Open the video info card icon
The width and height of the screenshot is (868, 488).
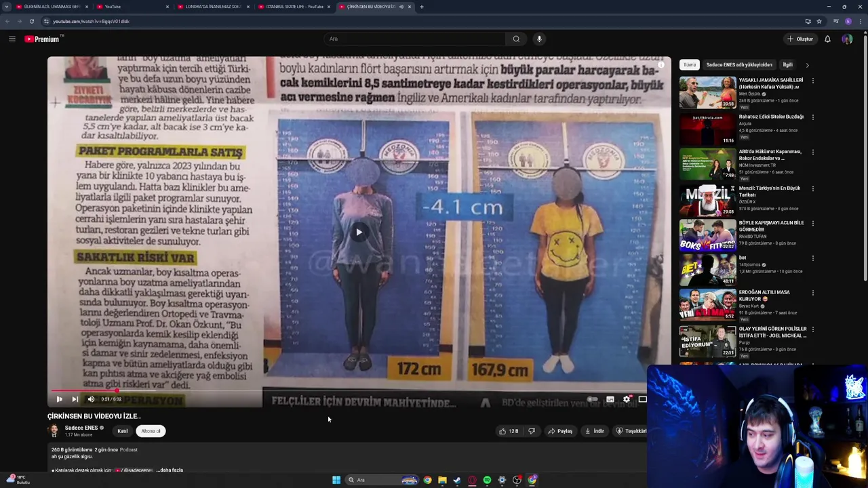[661, 65]
